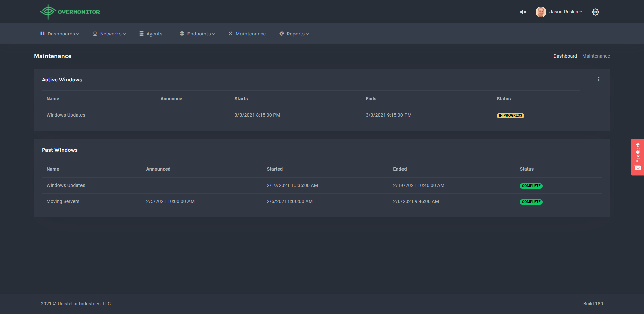Expand the Dashboards menu

[x=63, y=34]
